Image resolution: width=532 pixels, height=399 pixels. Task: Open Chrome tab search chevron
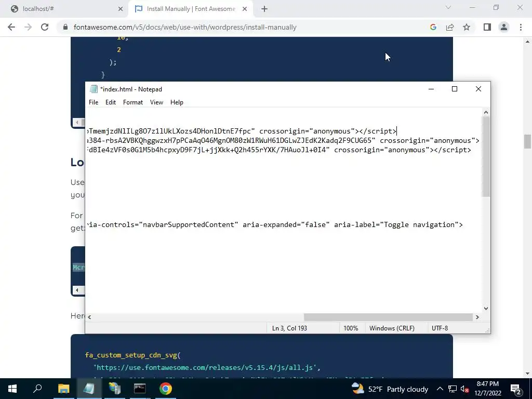pyautogui.click(x=448, y=7)
